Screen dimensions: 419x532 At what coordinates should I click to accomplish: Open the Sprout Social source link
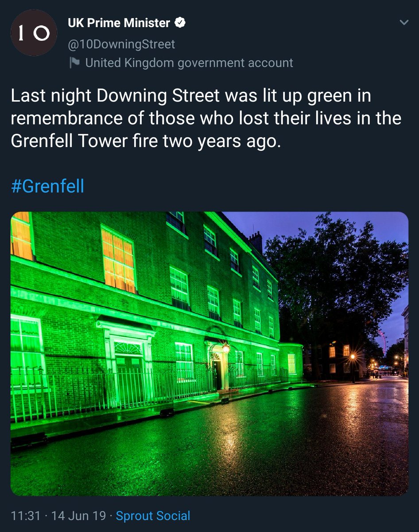(x=153, y=516)
